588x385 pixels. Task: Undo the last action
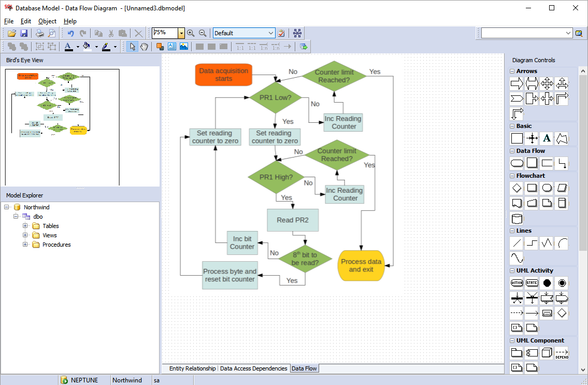click(x=71, y=33)
